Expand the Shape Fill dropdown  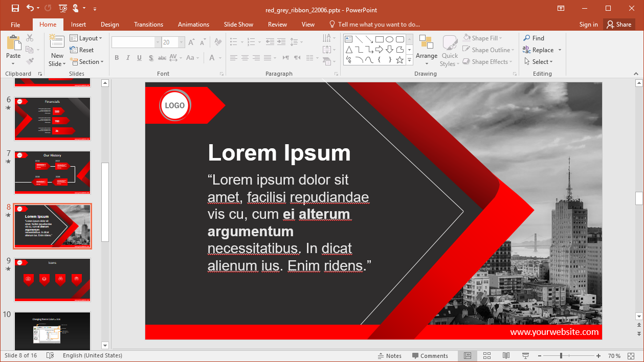500,38
